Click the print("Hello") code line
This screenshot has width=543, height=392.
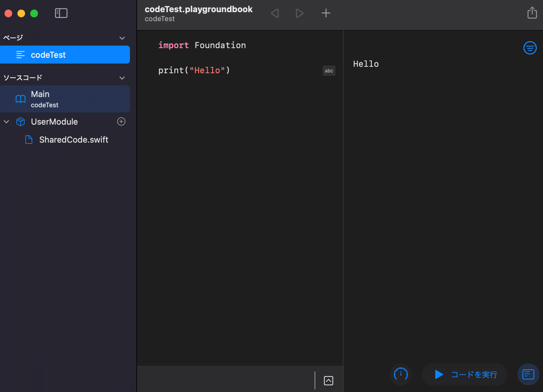coord(194,71)
